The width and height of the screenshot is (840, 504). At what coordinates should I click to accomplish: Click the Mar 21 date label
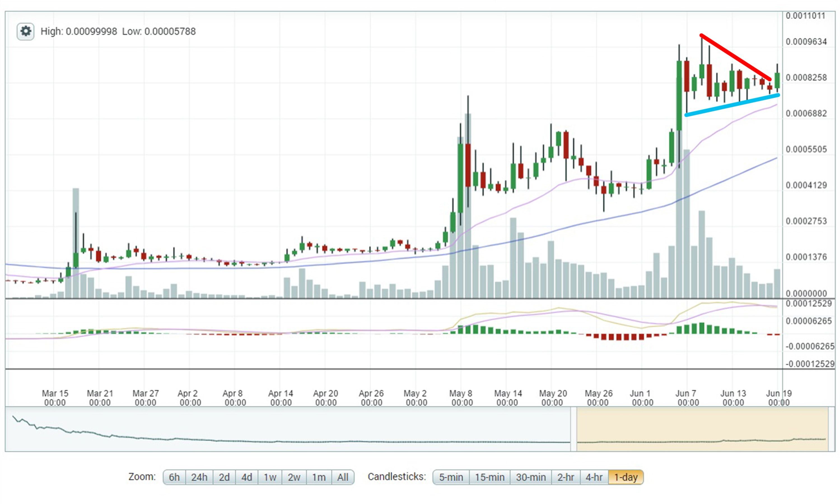(100, 398)
